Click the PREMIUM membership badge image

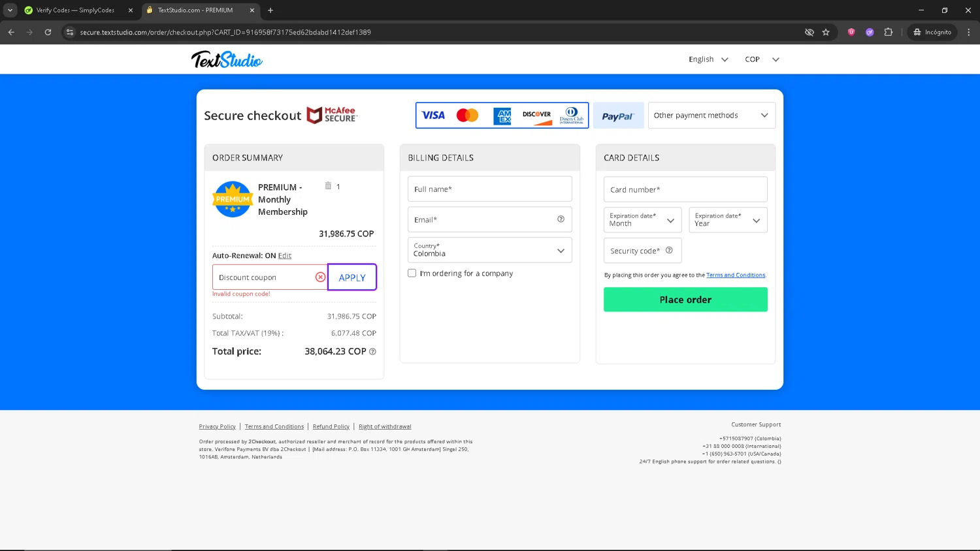[233, 199]
